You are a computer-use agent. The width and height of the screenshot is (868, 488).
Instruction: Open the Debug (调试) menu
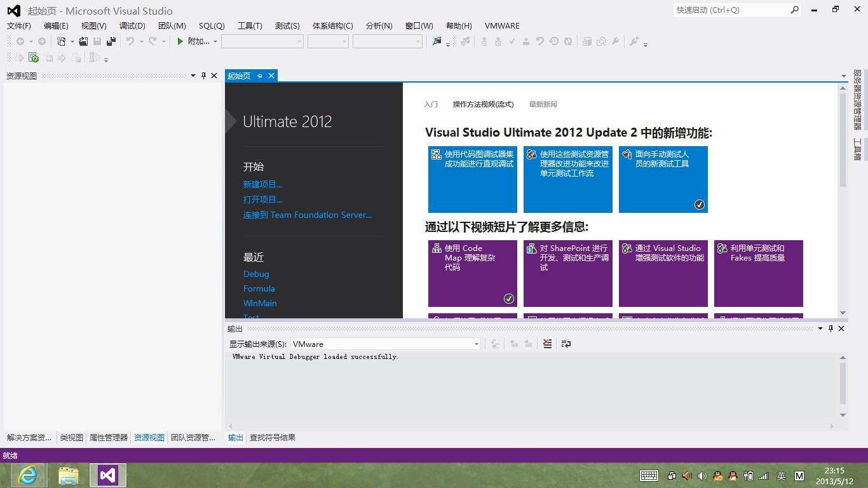coord(132,26)
